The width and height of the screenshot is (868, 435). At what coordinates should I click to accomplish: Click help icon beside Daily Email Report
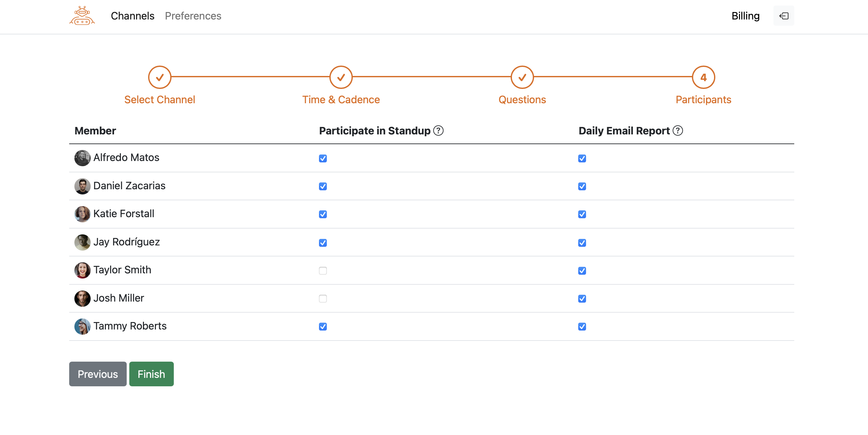pyautogui.click(x=677, y=130)
